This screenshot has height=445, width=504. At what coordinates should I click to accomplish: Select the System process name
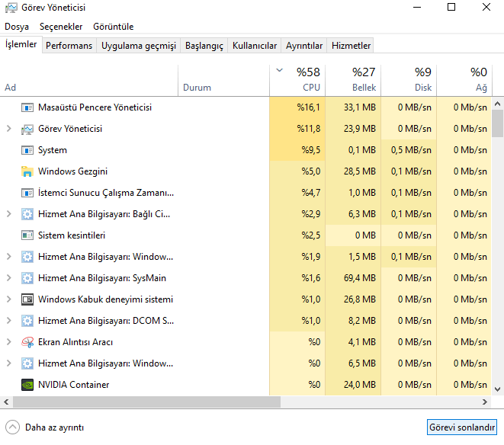[53, 150]
